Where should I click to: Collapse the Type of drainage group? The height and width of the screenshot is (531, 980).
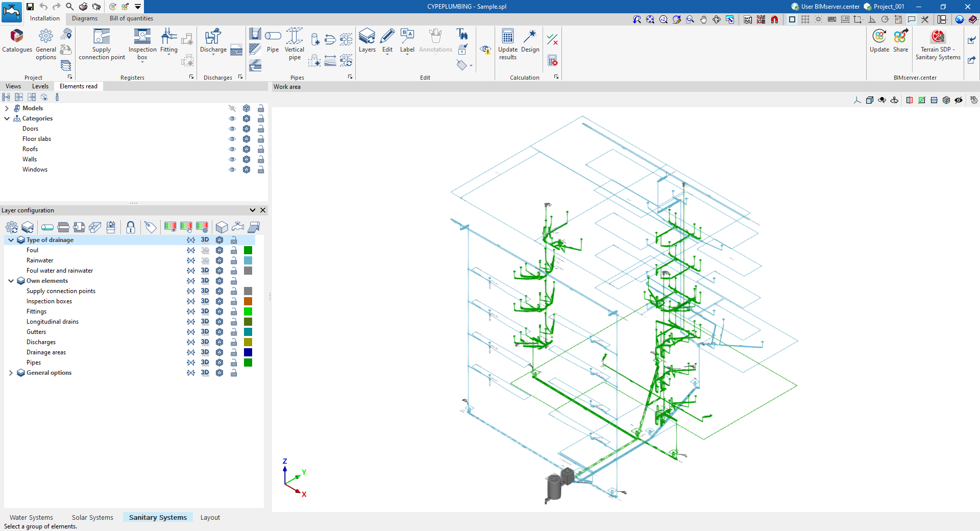(x=11, y=240)
